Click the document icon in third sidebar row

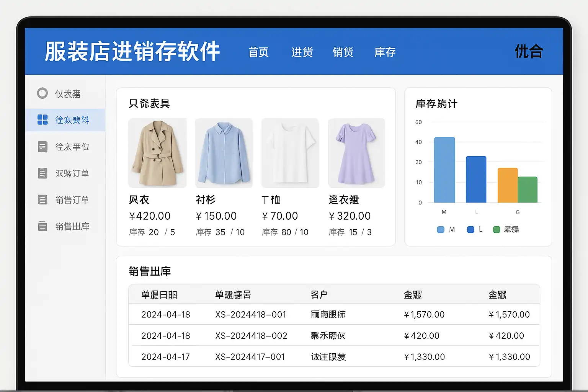pyautogui.click(x=42, y=147)
